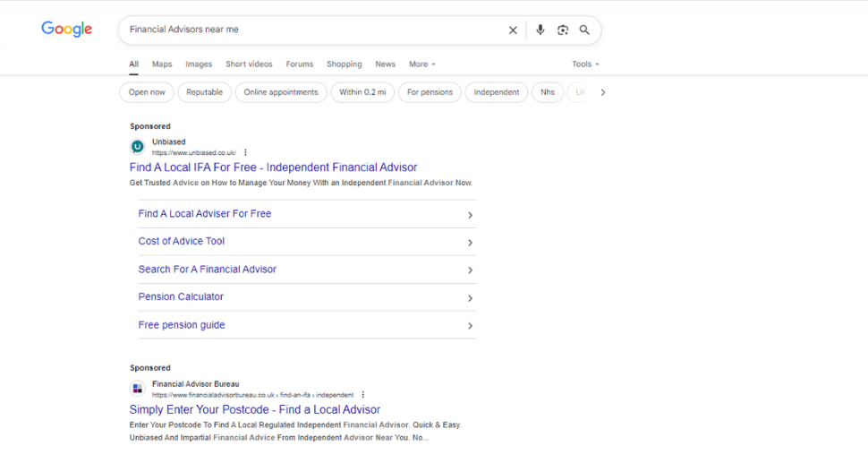Click the chevron beside Cost of Advice Tool
868x463 pixels.
[x=470, y=243]
